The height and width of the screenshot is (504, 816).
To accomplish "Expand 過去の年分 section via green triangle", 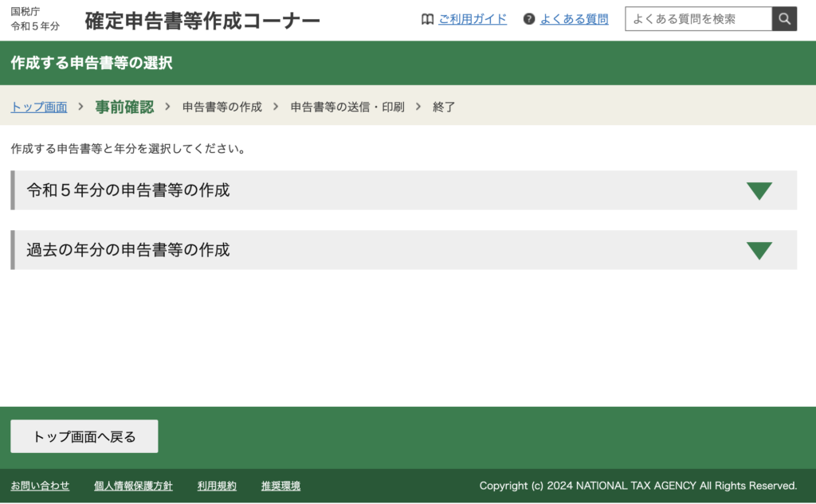I will click(x=759, y=251).
